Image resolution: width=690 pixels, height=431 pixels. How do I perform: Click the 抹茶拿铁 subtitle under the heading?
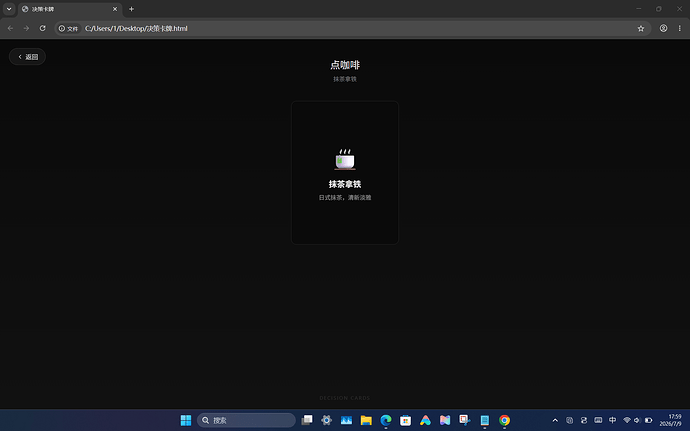[345, 79]
